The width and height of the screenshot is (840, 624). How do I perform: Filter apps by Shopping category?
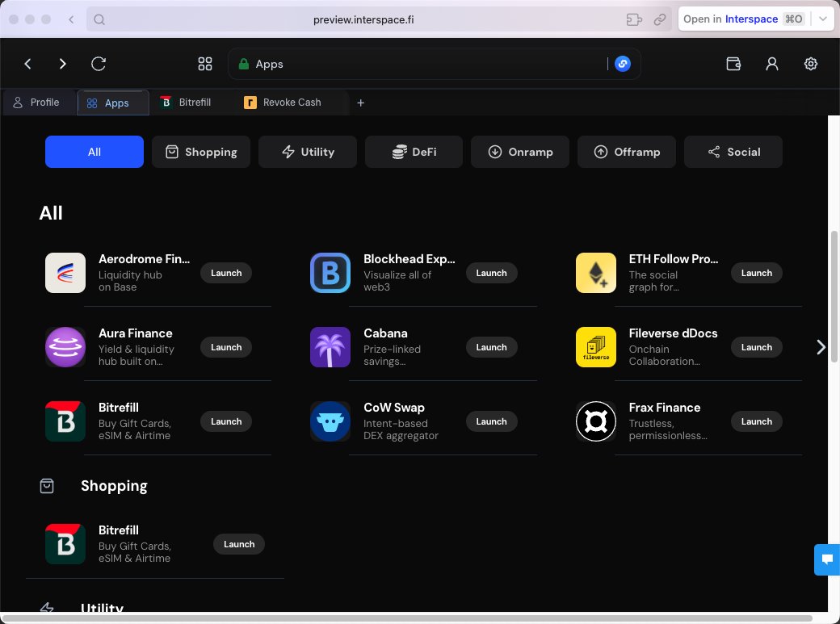pyautogui.click(x=201, y=152)
